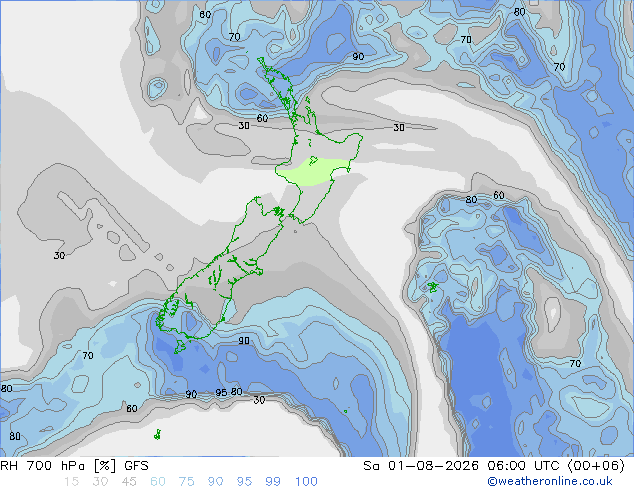Viewport: 634px width, 490px height.
Task: Select the 95 value in the legend
Action: point(244,482)
